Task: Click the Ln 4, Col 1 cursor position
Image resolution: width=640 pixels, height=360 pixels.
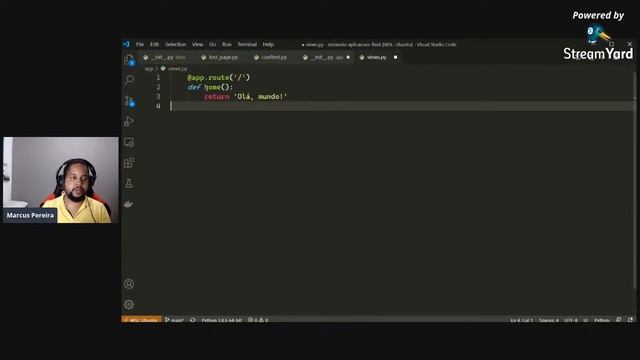Action: tap(521, 320)
